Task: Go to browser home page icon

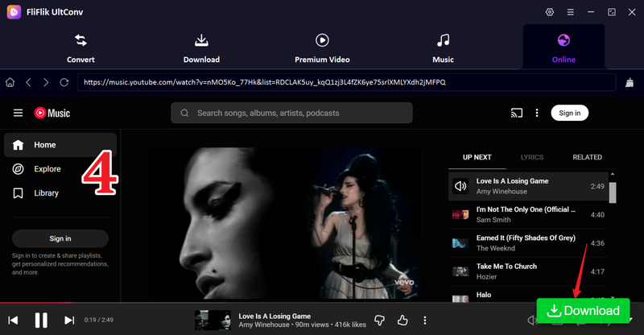Action: tap(10, 82)
